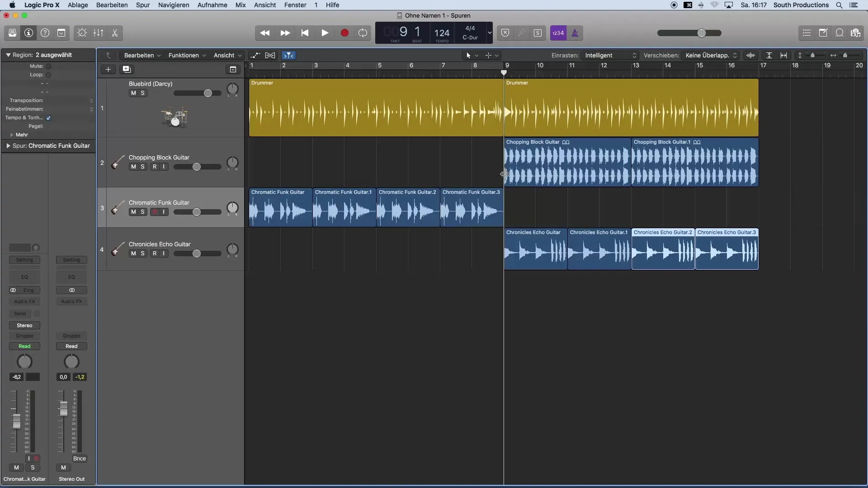Open the Command-click tool menu
868x488 pixels.
tap(491, 56)
